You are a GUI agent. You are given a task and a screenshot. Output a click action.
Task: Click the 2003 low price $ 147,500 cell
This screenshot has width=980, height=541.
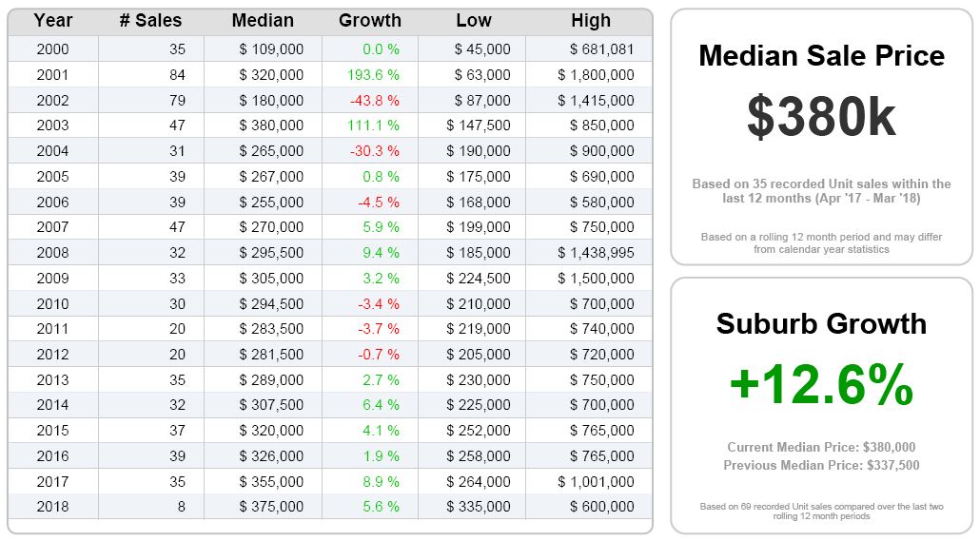tap(478, 126)
